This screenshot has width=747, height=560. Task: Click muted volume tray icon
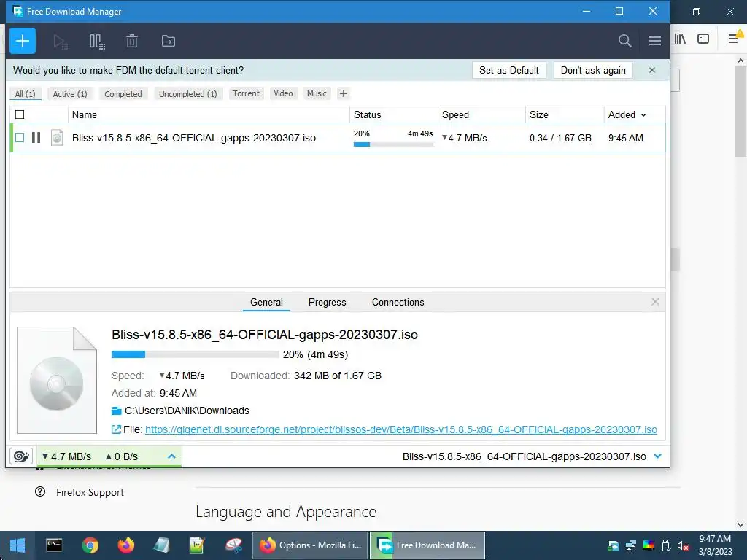(x=683, y=545)
